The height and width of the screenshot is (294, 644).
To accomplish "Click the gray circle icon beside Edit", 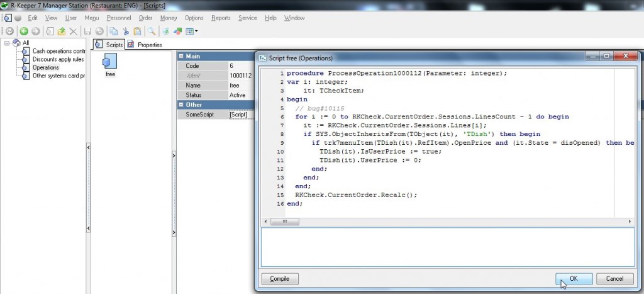I will tap(18, 18).
